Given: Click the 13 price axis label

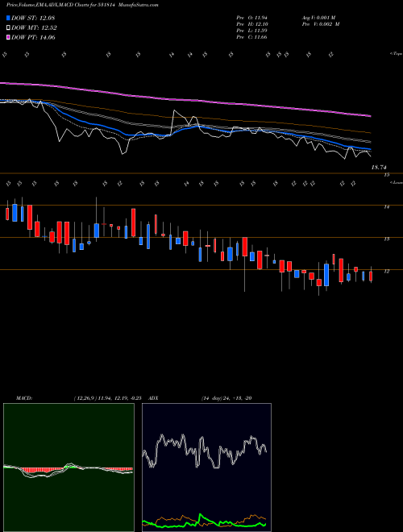Looking at the screenshot, I should (386, 239).
